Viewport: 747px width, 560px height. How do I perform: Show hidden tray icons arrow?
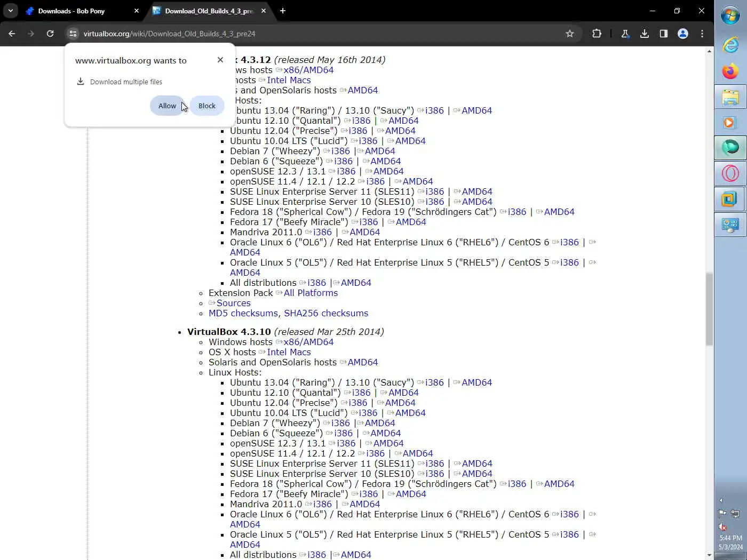coord(721,500)
